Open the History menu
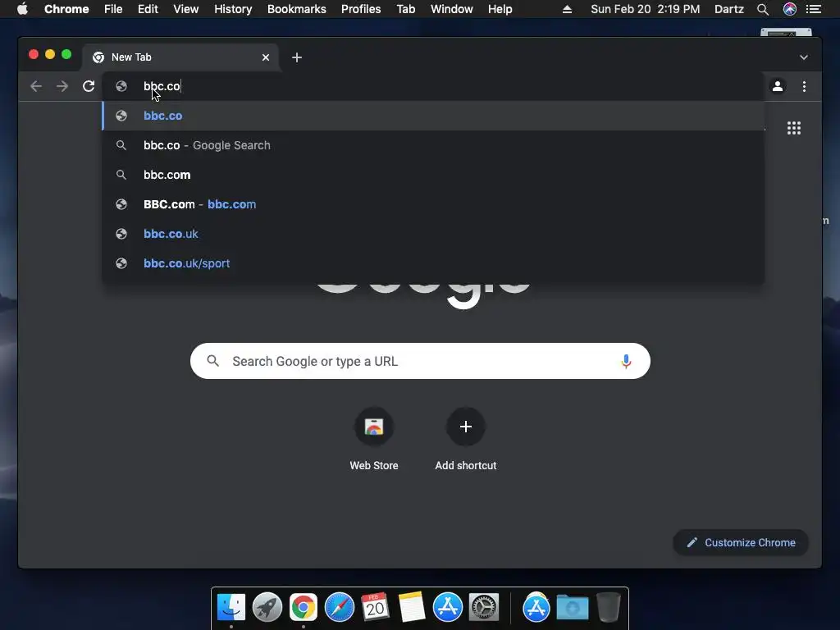This screenshot has width=840, height=630. coord(233,9)
